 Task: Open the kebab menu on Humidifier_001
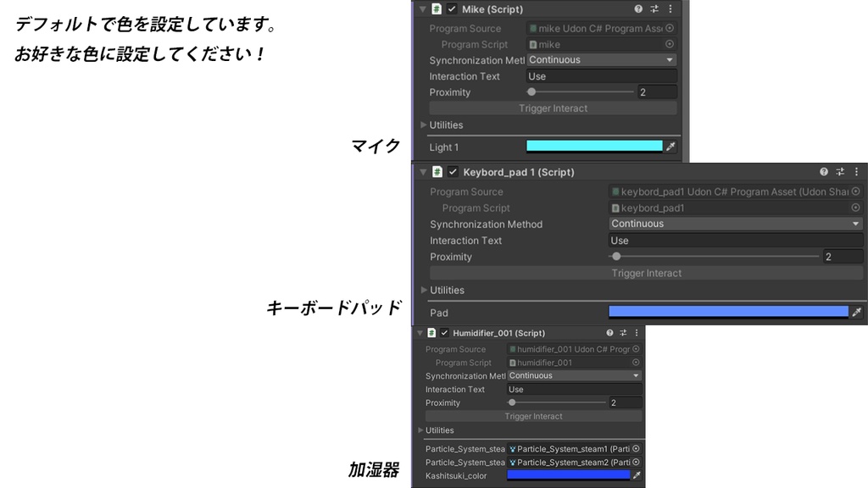[637, 332]
